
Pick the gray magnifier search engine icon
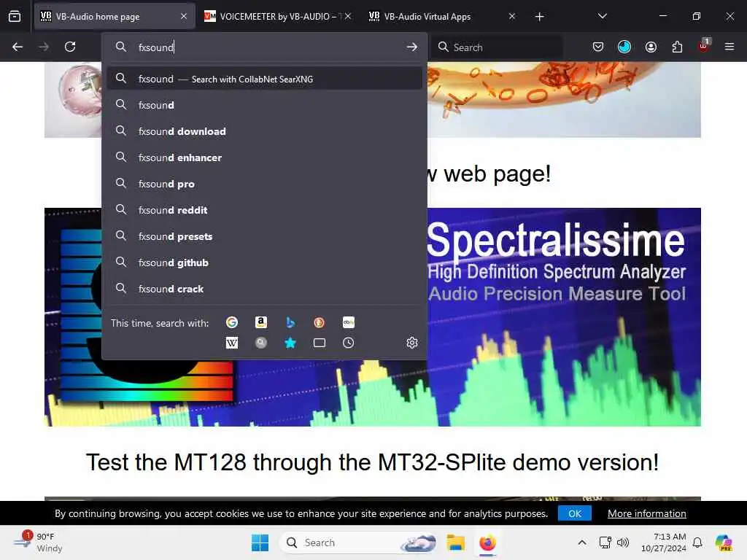[261, 343]
